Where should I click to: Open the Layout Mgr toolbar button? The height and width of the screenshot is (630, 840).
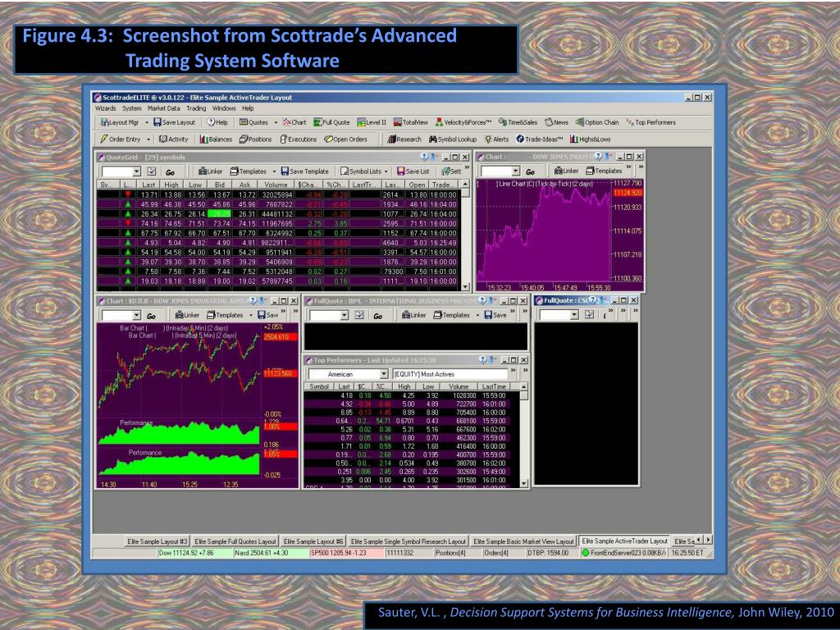click(120, 122)
